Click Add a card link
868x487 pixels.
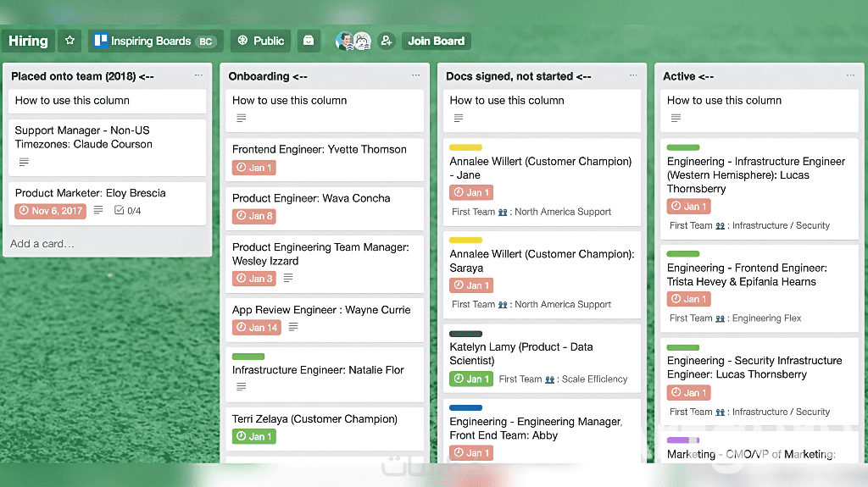click(42, 243)
